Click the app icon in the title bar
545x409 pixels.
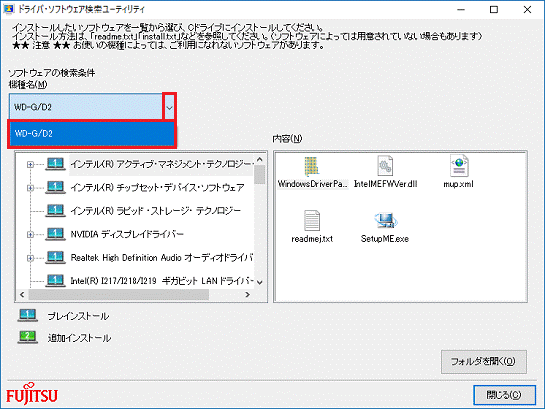(x=9, y=9)
